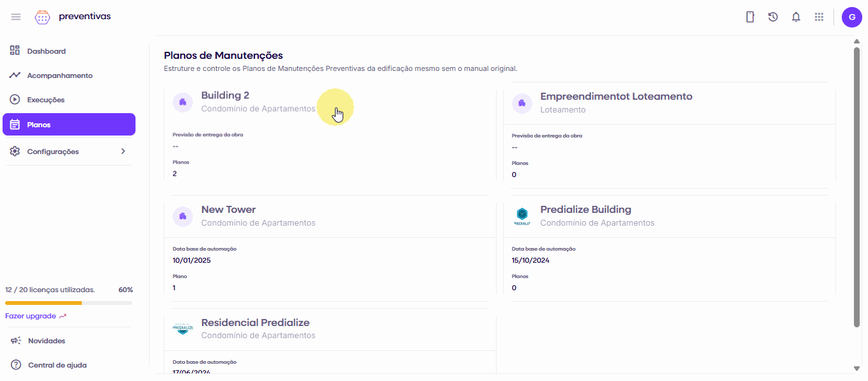Click the Central de ajuda question icon
Viewport: 868px width, 381px height.
[16, 365]
